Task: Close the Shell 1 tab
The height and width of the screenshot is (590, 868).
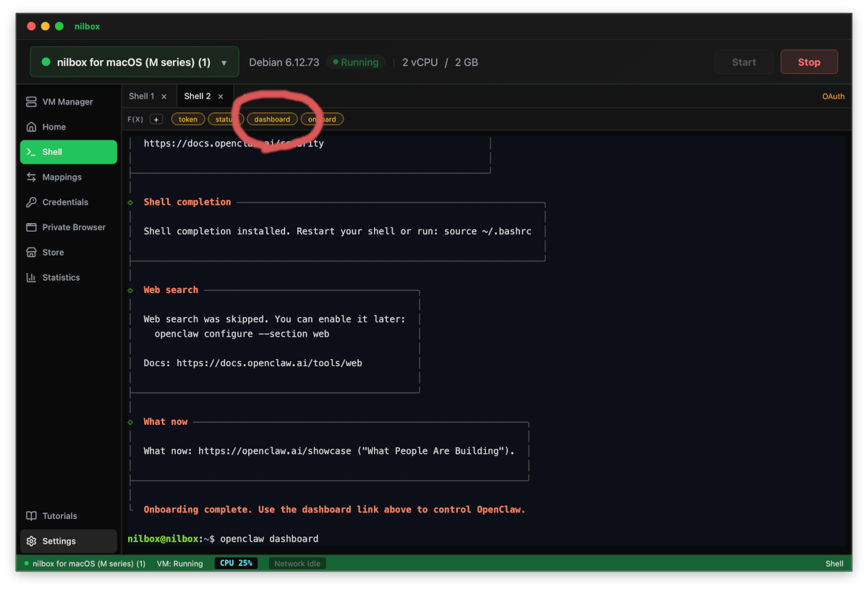Action: pyautogui.click(x=164, y=96)
